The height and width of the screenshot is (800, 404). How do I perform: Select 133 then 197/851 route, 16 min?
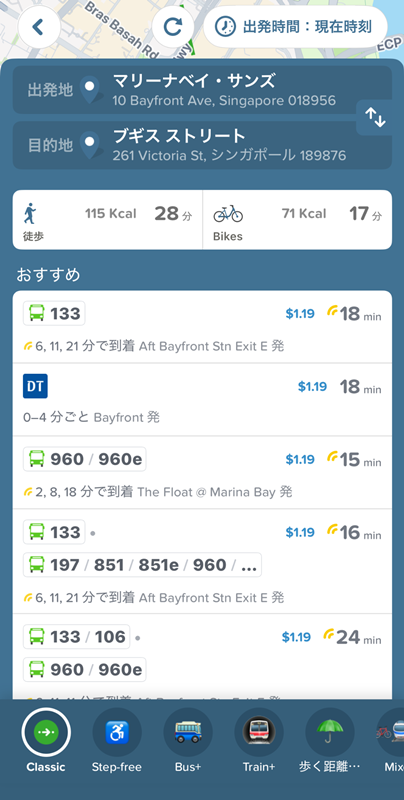[x=202, y=562]
